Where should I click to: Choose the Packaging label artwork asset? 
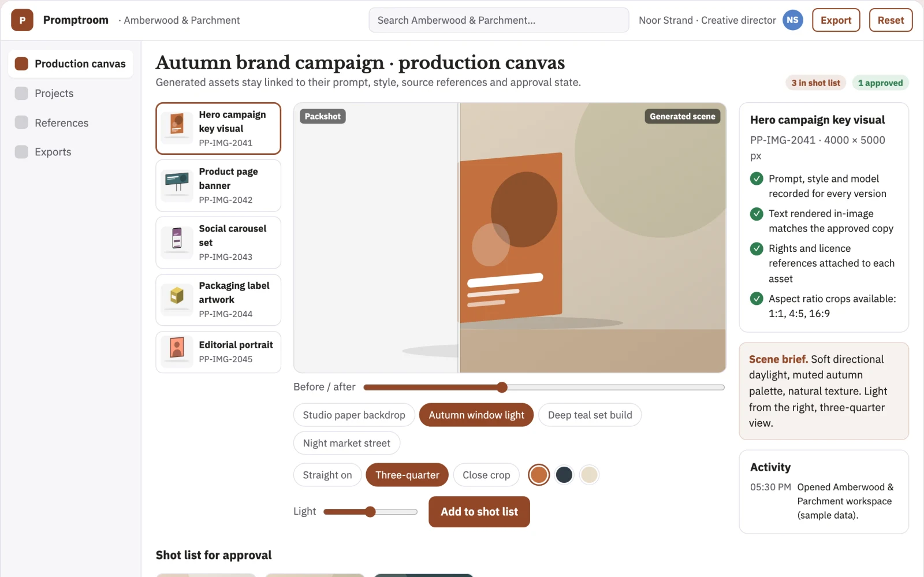tap(218, 300)
